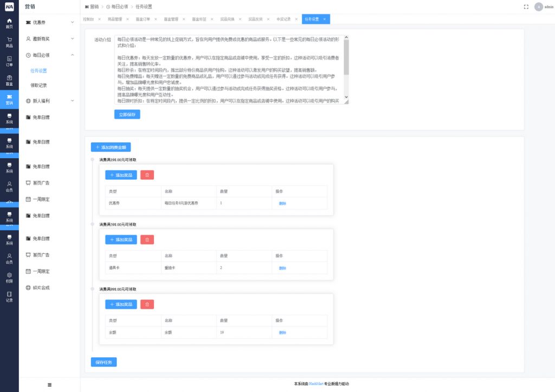This screenshot has width=555, height=392.
Task: Collapse the 每日必领 submenu
Action: (x=73, y=55)
